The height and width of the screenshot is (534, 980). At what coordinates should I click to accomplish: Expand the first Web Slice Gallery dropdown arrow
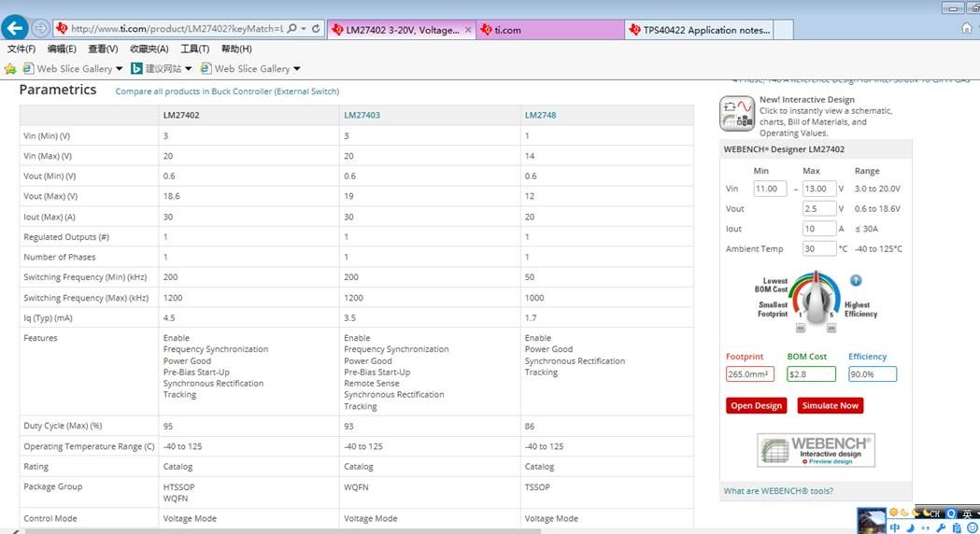coord(120,69)
